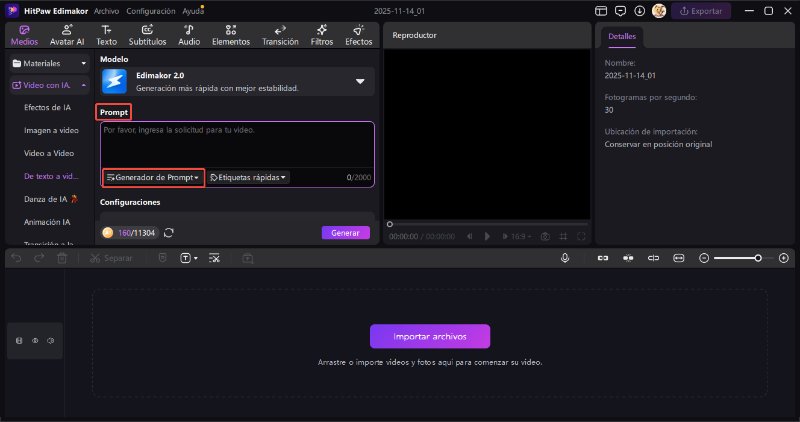Click the timeline zoom slider
The width and height of the screenshot is (800, 422).
coord(735,258)
